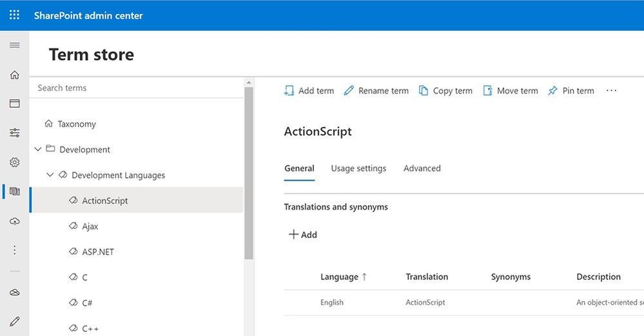Open more commands ellipsis in toolbar
This screenshot has height=336, width=644.
(611, 90)
